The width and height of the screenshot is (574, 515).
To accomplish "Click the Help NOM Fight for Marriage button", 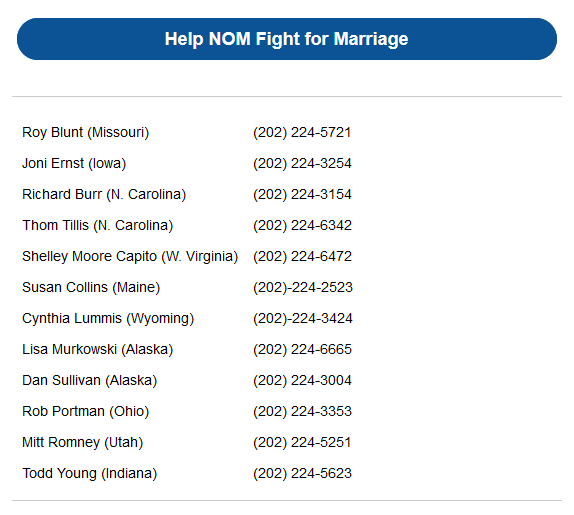I will click(287, 39).
